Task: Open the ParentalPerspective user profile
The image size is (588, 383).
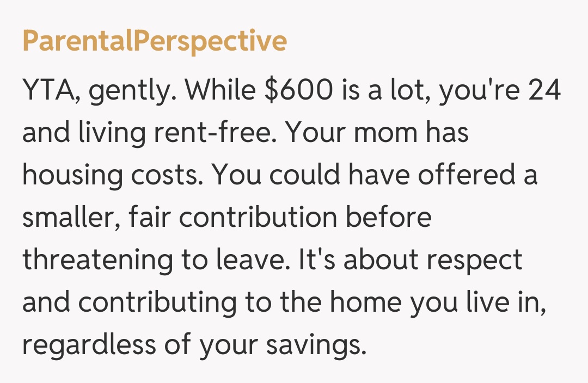Action: pos(155,42)
